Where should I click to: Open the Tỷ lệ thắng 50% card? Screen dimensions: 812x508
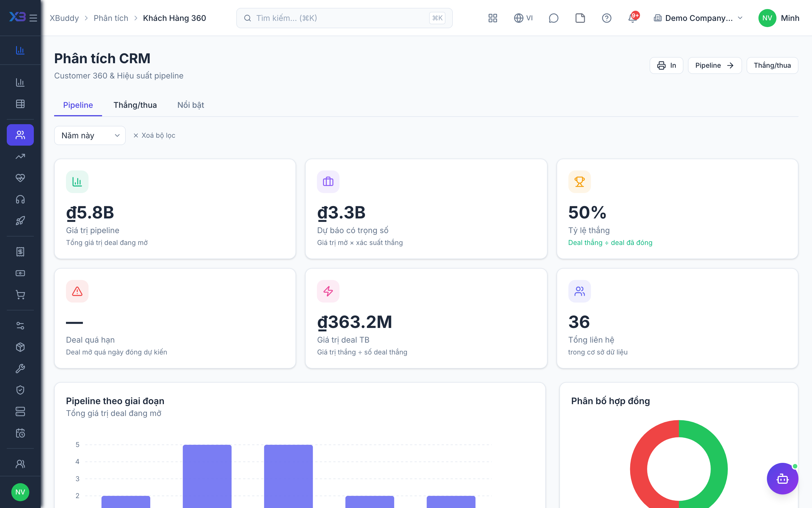tap(677, 209)
